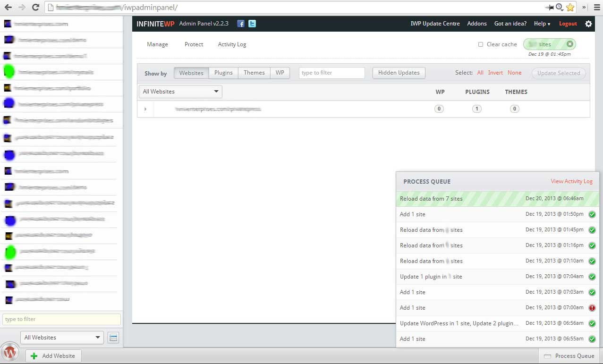The height and width of the screenshot is (364, 603).
Task: Open the Manage tab
Action: pyautogui.click(x=157, y=44)
